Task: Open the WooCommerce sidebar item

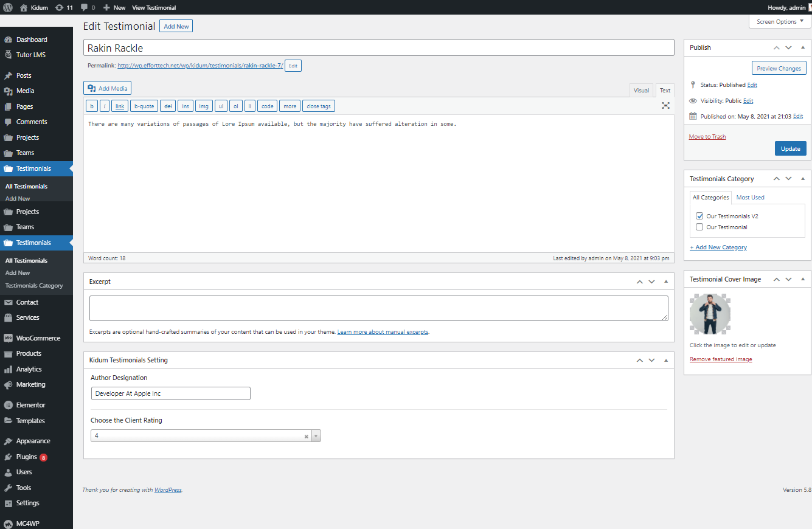Action: (x=38, y=338)
